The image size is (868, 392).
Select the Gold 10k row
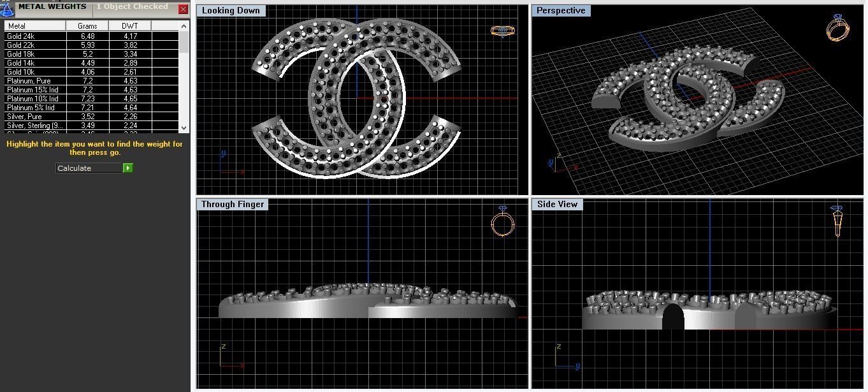(x=92, y=72)
